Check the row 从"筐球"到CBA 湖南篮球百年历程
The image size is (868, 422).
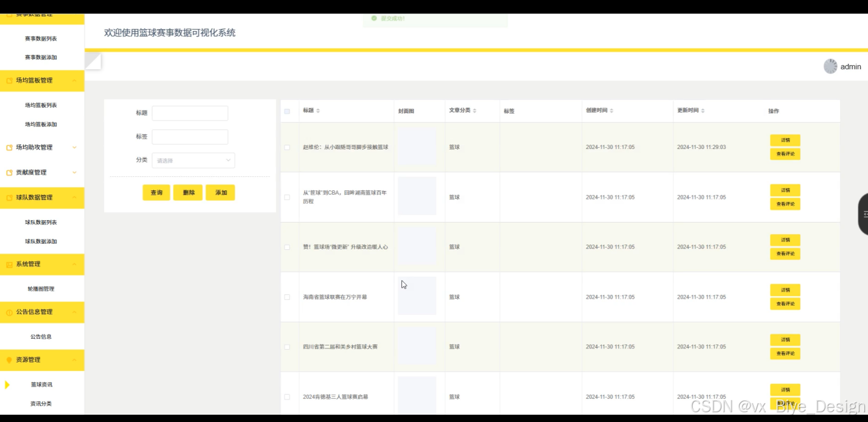(287, 197)
